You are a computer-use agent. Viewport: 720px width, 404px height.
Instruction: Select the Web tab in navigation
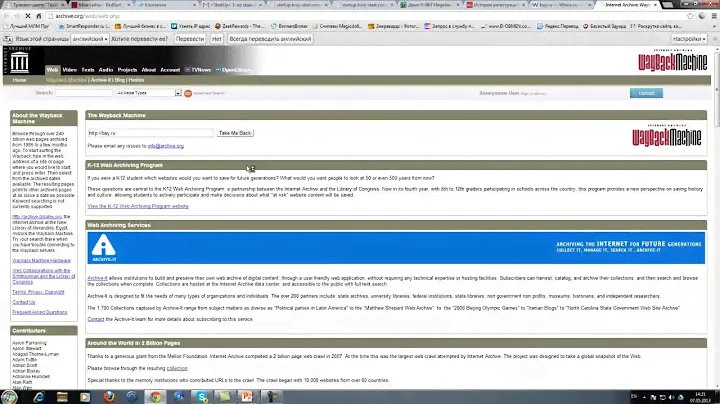click(52, 70)
